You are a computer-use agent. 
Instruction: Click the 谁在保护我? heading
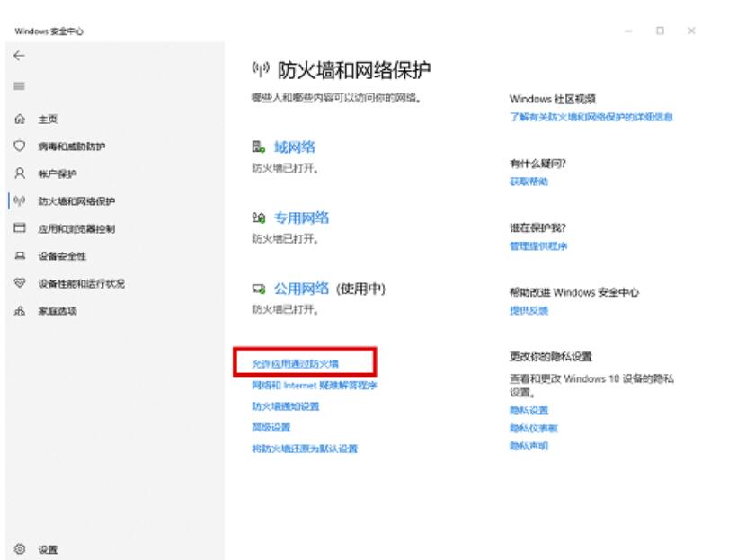[537, 227]
